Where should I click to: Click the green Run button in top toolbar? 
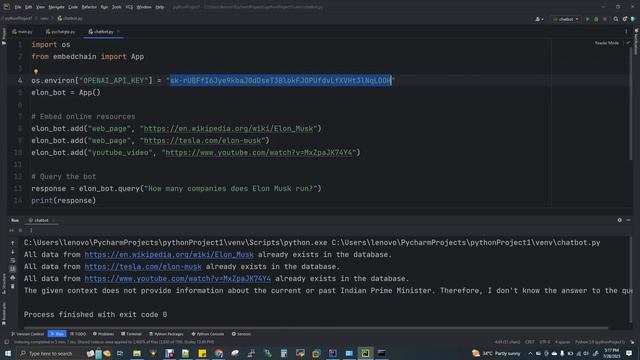pos(587,19)
